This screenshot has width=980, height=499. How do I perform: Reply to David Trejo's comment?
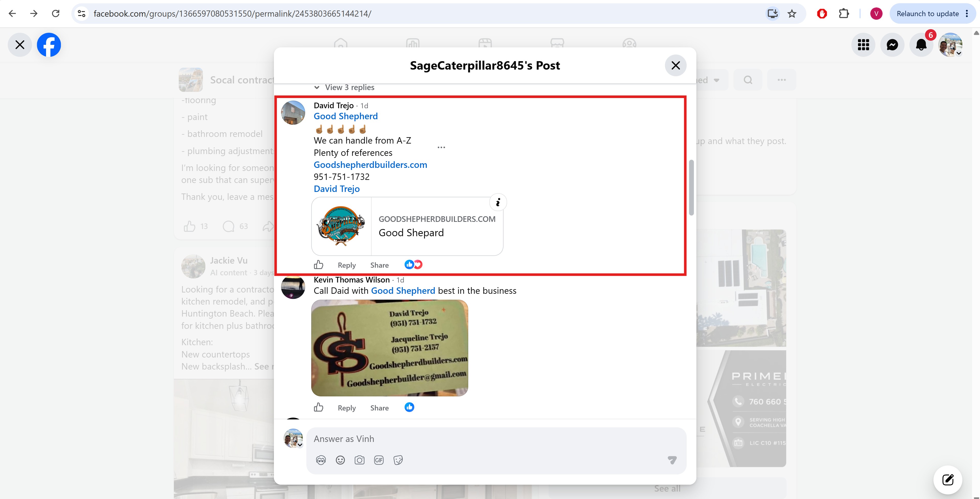click(x=347, y=265)
